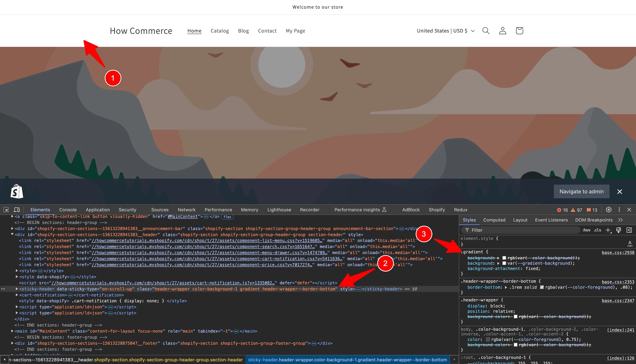Toggle the rendering emulations brush icon
This screenshot has width=636, height=364.
pos(619,230)
